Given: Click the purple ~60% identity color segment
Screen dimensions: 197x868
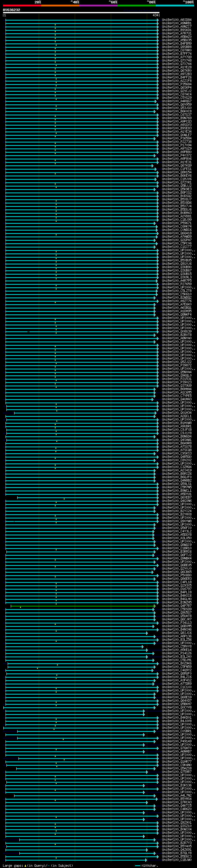Looking at the screenshot, I should pyautogui.click(x=99, y=6).
